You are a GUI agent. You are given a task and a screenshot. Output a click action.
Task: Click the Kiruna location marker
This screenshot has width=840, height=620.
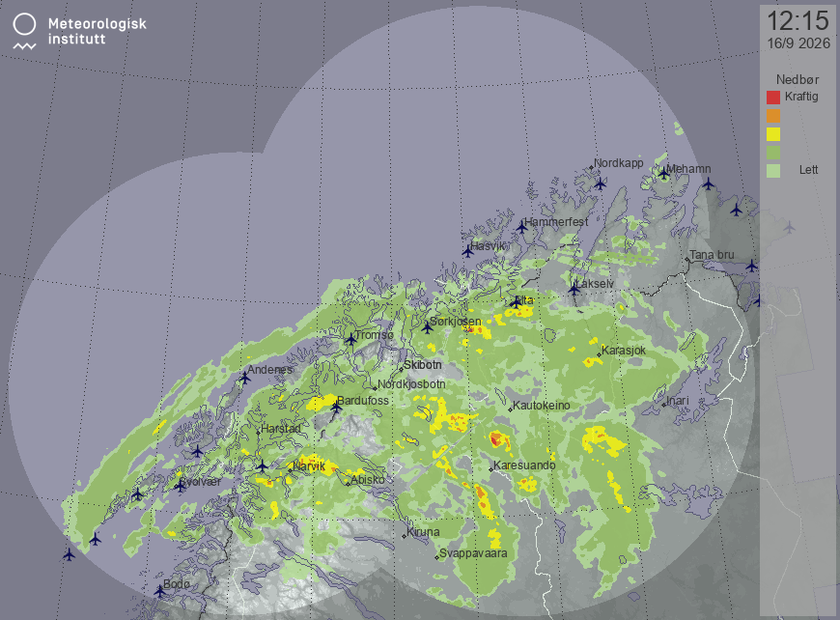tap(405, 536)
